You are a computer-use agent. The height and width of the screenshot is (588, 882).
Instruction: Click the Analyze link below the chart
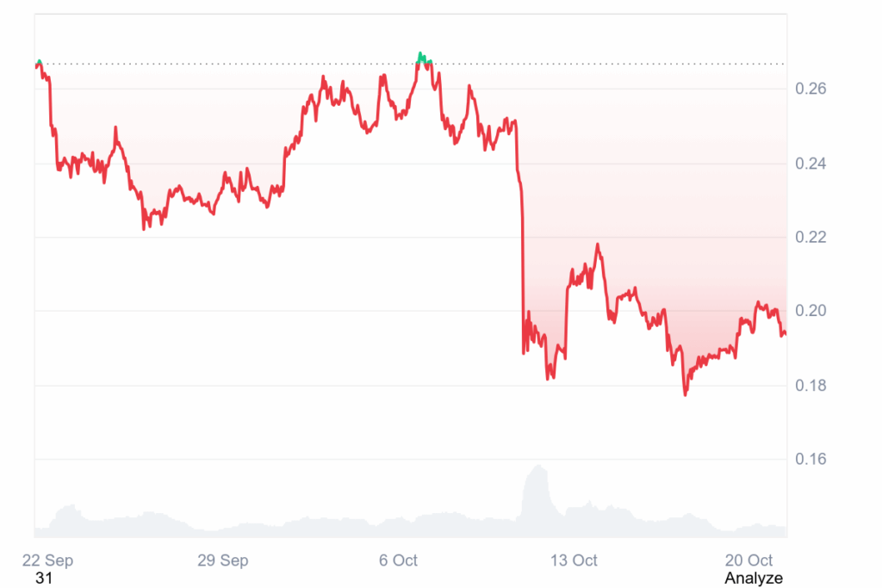click(x=754, y=578)
